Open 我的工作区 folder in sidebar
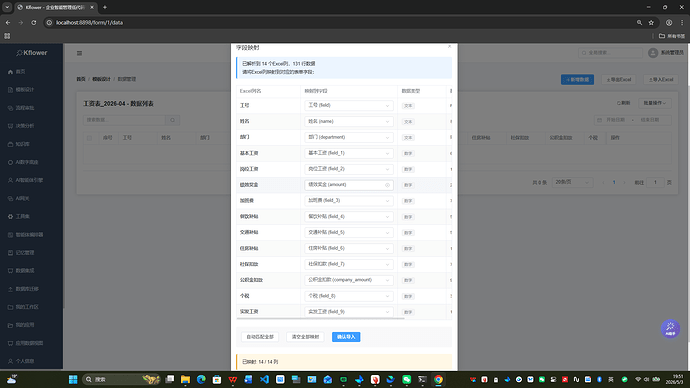Image resolution: width=690 pixels, height=388 pixels. pyautogui.click(x=27, y=307)
